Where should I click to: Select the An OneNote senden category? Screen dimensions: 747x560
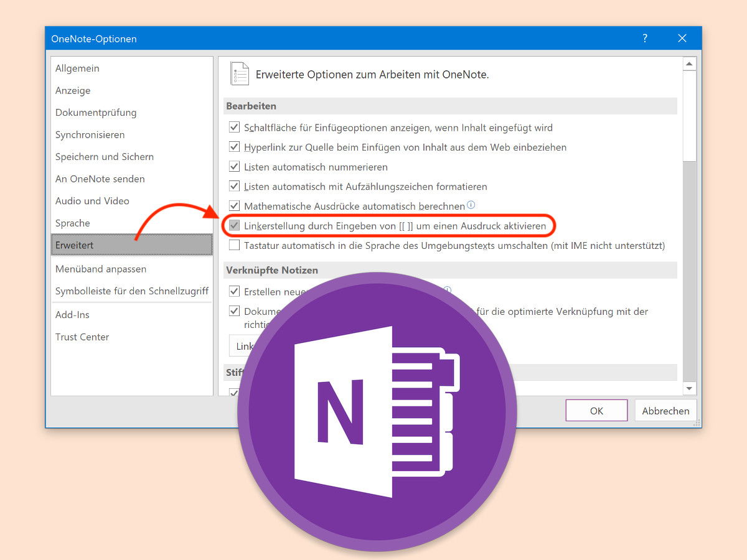132,179
